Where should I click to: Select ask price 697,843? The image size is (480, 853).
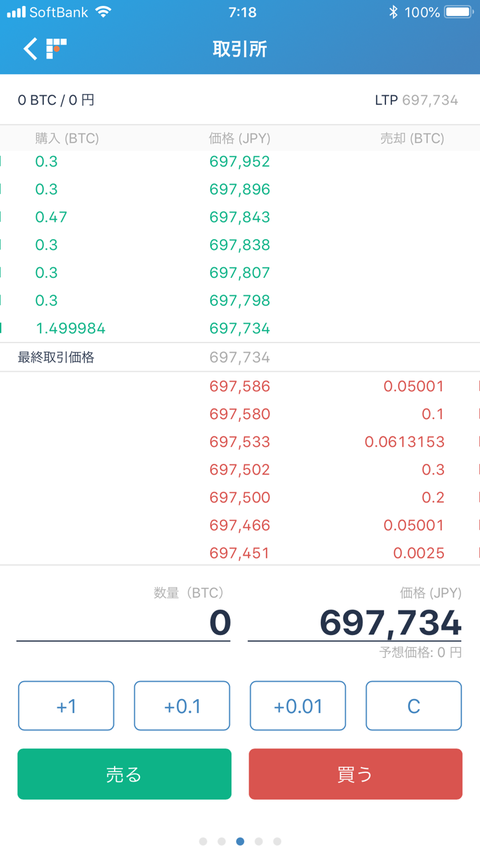[x=240, y=217]
